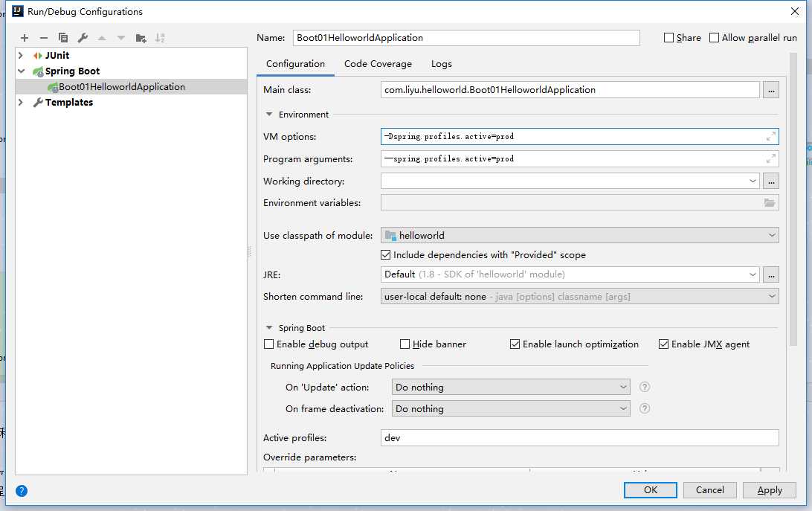Viewport: 812px width, 511px height.
Task: Click the VM options field
Action: point(579,137)
